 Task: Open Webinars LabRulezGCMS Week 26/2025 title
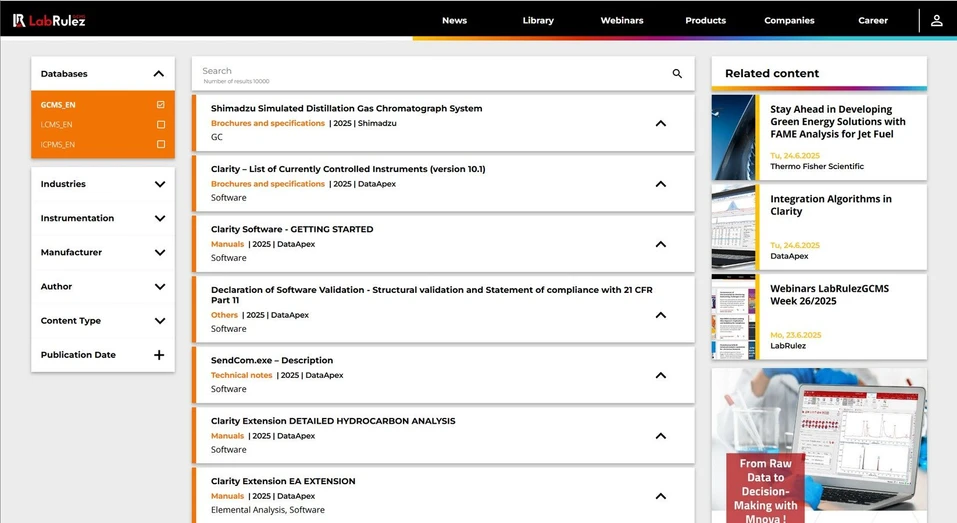coord(829,295)
